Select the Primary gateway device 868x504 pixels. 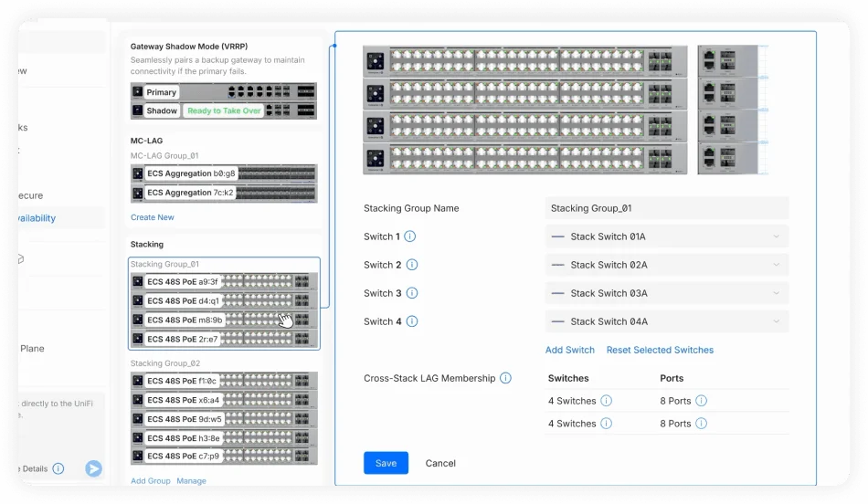point(224,92)
